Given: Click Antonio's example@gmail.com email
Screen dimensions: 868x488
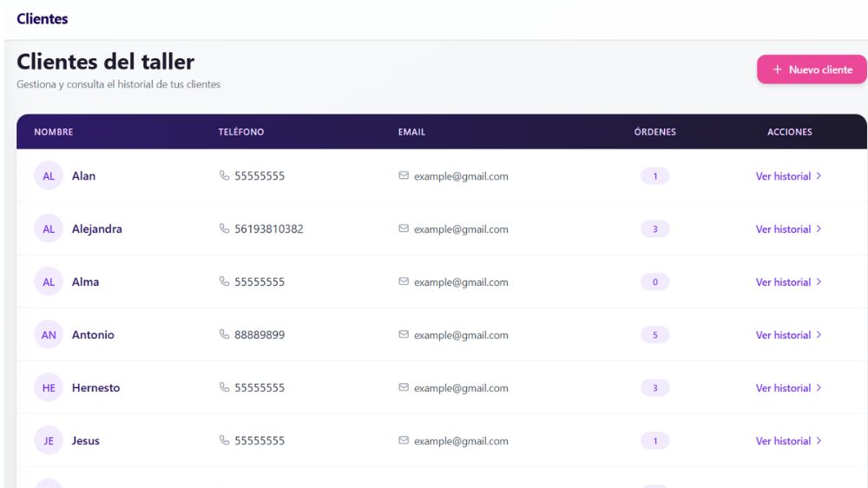Looking at the screenshot, I should pos(461,335).
